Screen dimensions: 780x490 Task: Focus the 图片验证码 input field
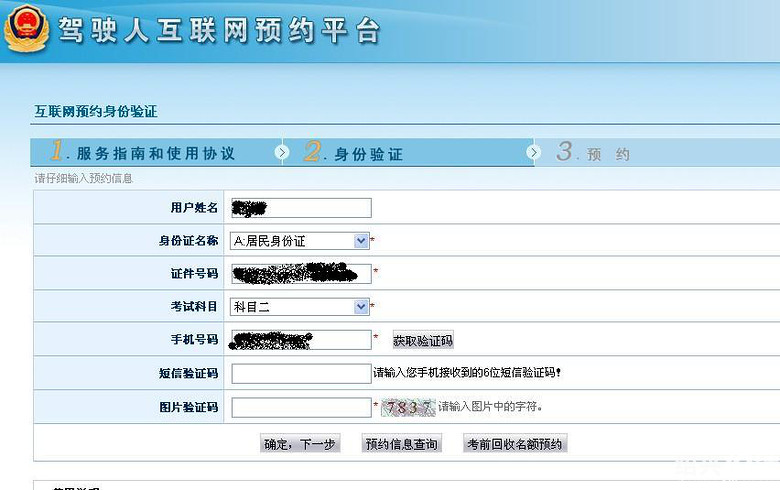pos(301,407)
